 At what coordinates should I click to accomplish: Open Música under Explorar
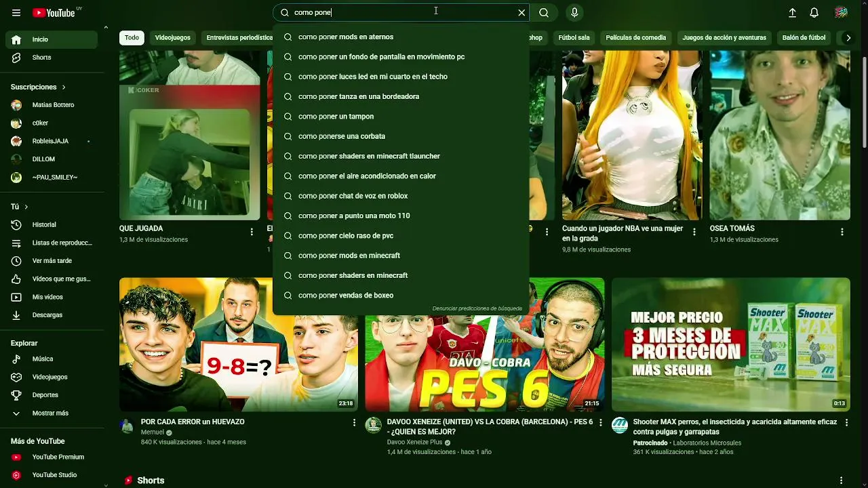(x=52, y=359)
